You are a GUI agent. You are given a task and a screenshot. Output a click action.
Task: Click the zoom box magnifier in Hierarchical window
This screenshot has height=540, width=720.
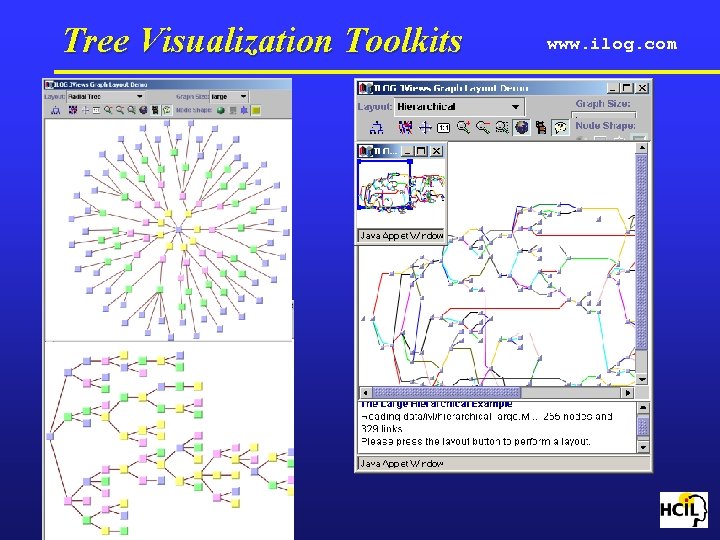pos(502,127)
